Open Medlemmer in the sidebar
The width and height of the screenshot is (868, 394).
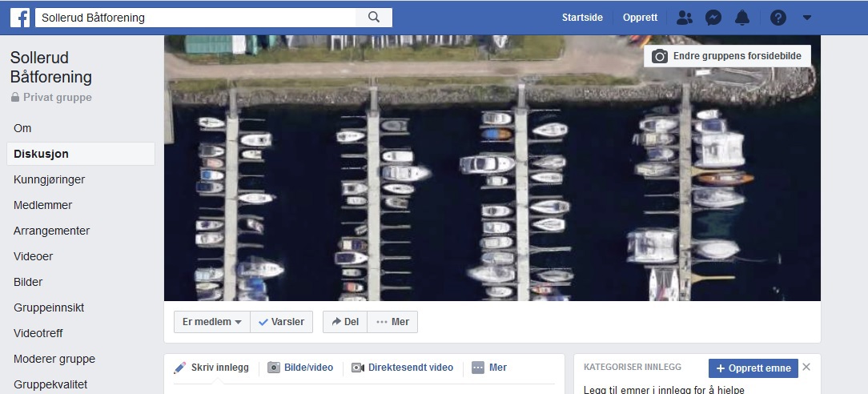tap(42, 205)
